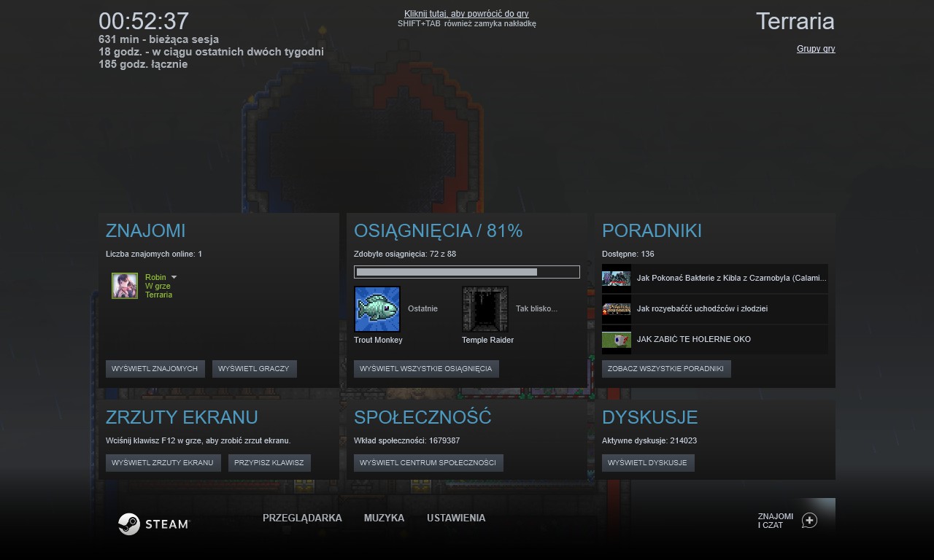Viewport: 934px width, 560px height.
Task: Click the ZRZUTY EKRANU heading
Action: pyautogui.click(x=182, y=417)
